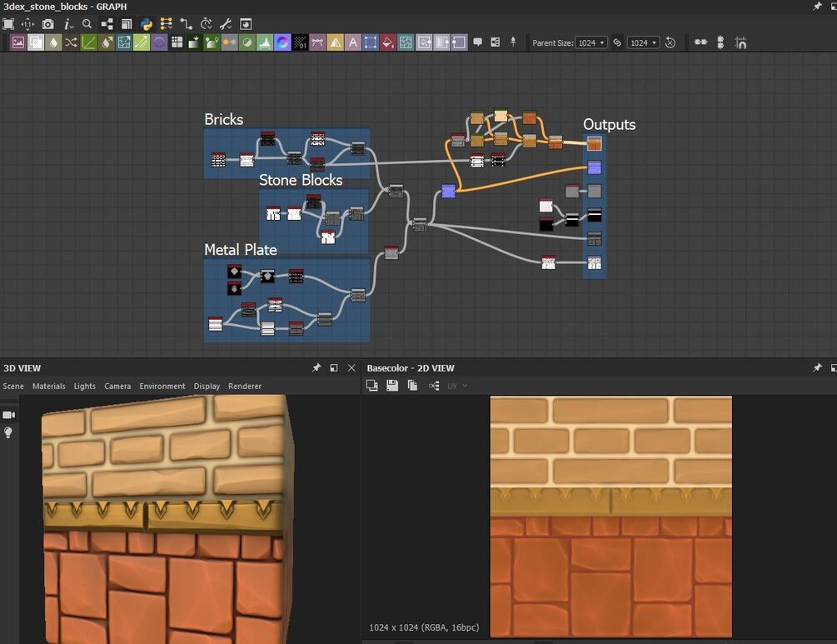Toggle the parent size ratio link
The height and width of the screenshot is (644, 837).
[617, 42]
